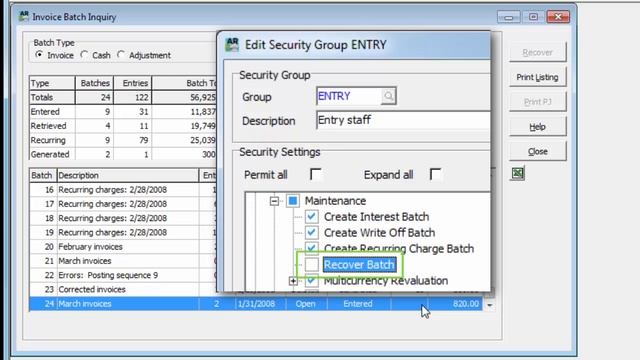Click the AR icon in Edit Security Group title

tap(232, 44)
